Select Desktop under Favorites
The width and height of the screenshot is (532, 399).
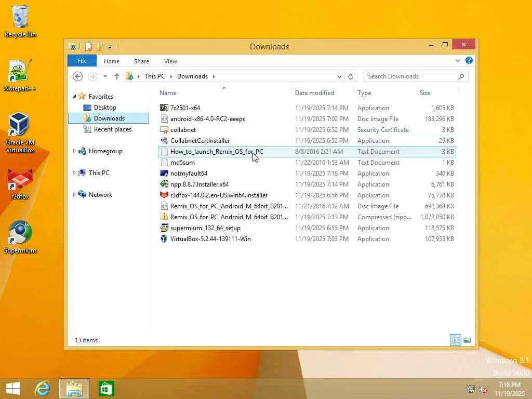click(105, 108)
